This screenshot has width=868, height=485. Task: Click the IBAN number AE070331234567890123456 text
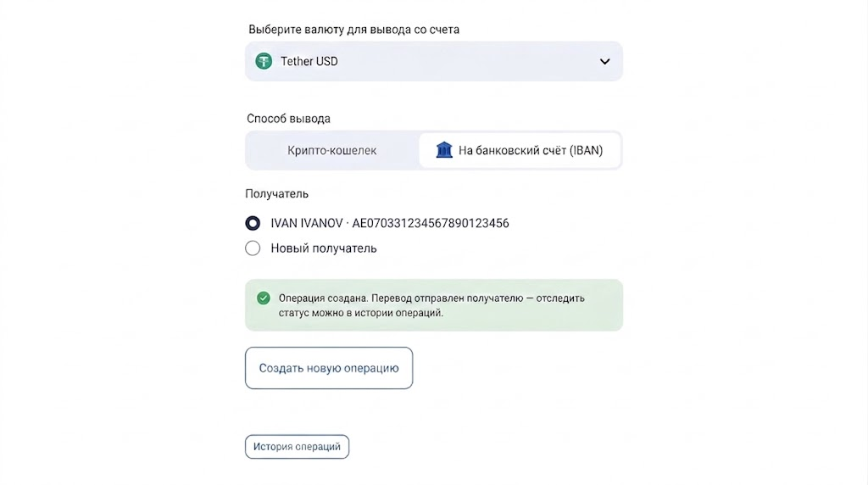[x=431, y=223]
